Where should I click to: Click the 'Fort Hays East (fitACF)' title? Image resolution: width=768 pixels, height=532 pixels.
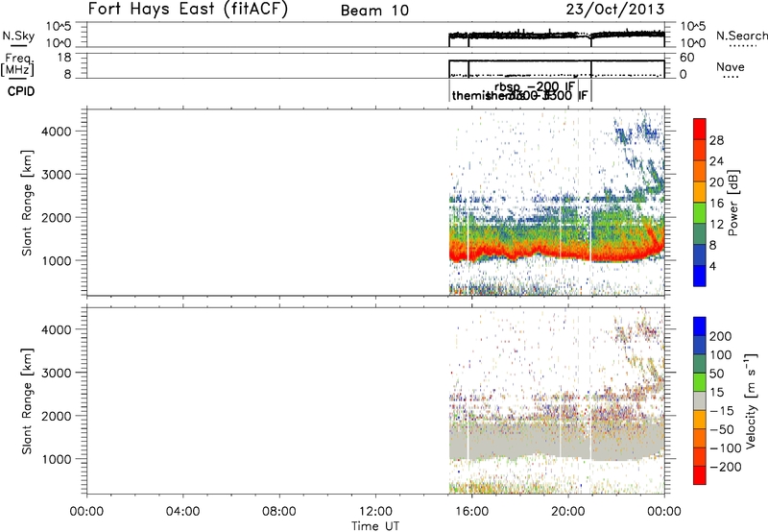click(187, 9)
